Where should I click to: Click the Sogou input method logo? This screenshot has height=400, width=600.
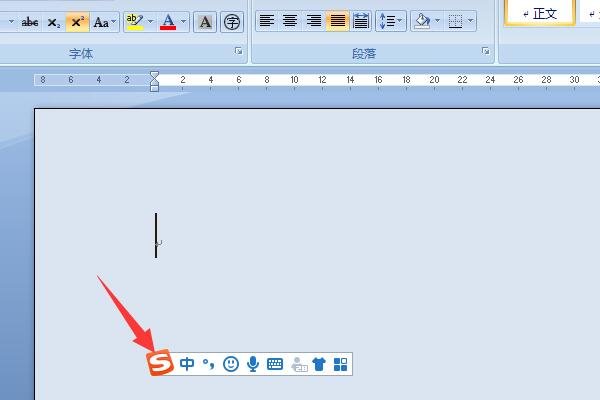pyautogui.click(x=161, y=364)
